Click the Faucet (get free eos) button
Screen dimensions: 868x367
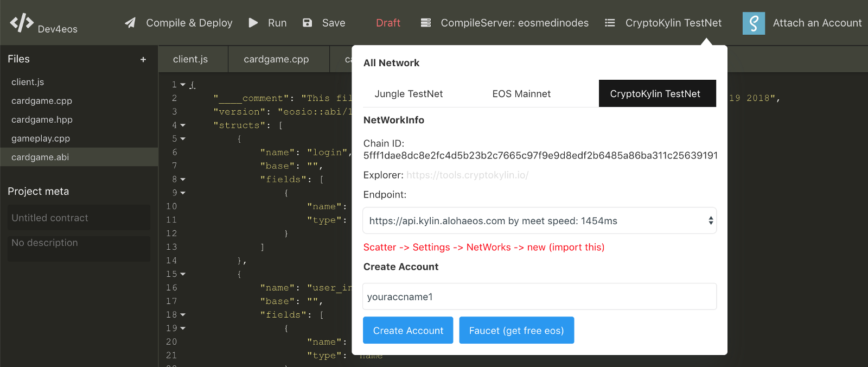coord(516,331)
